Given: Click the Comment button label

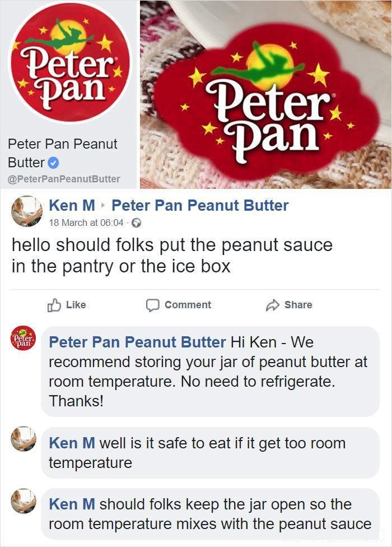Looking at the screenshot, I should pyautogui.click(x=188, y=305).
